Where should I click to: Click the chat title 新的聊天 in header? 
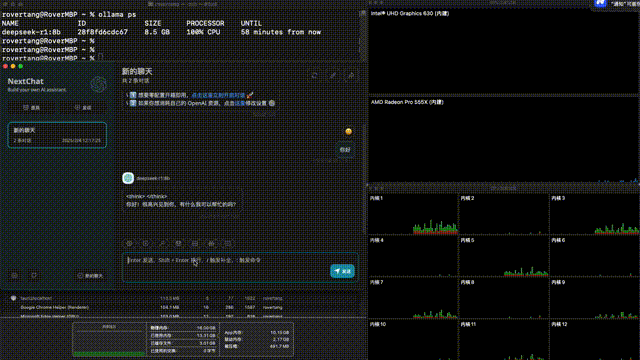[x=137, y=71]
